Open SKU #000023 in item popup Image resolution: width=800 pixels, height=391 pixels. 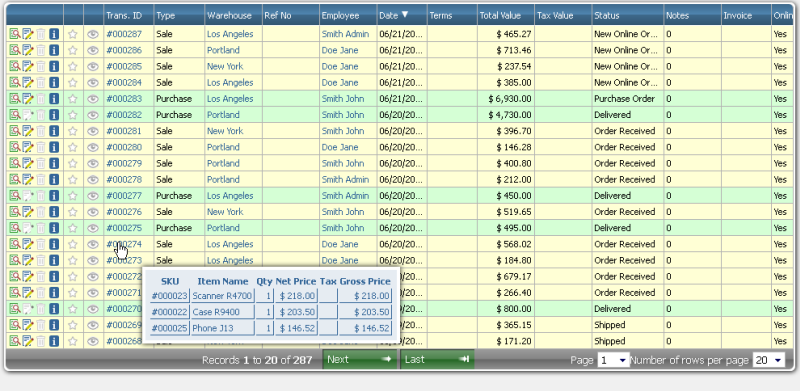[169, 296]
